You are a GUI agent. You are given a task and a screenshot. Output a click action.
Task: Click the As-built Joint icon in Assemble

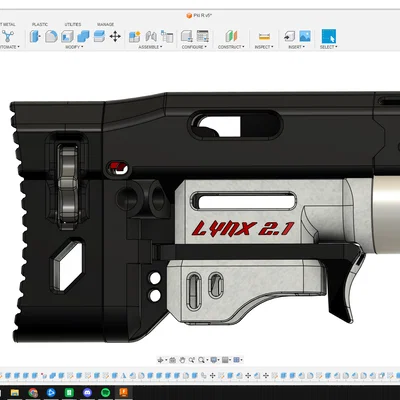tap(167, 36)
